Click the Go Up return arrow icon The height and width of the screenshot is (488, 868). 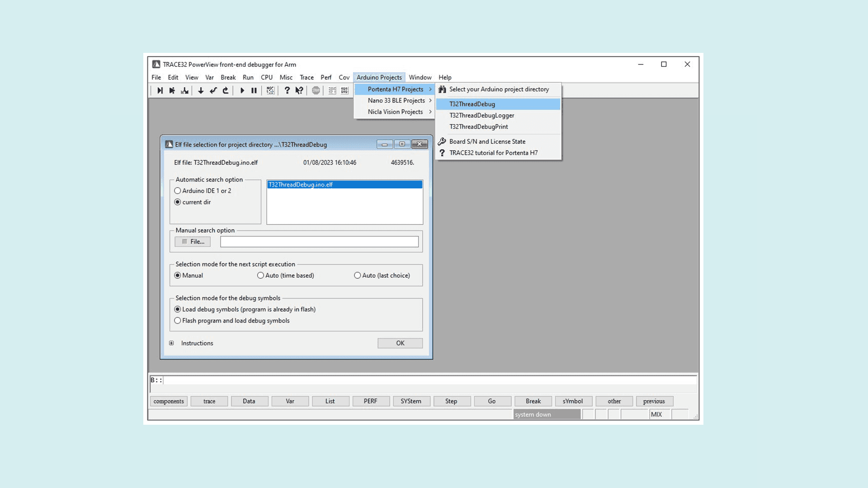[226, 90]
